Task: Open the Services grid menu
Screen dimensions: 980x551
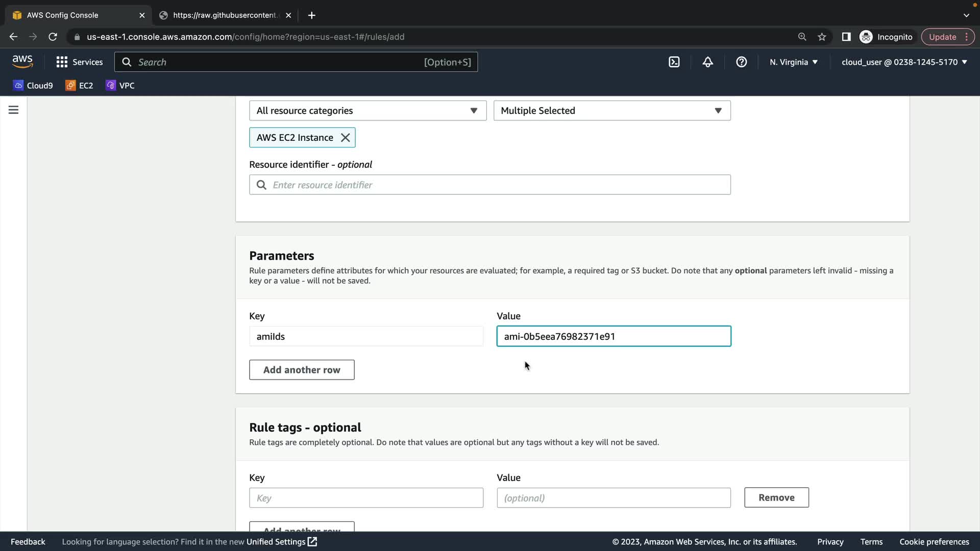Action: click(79, 62)
